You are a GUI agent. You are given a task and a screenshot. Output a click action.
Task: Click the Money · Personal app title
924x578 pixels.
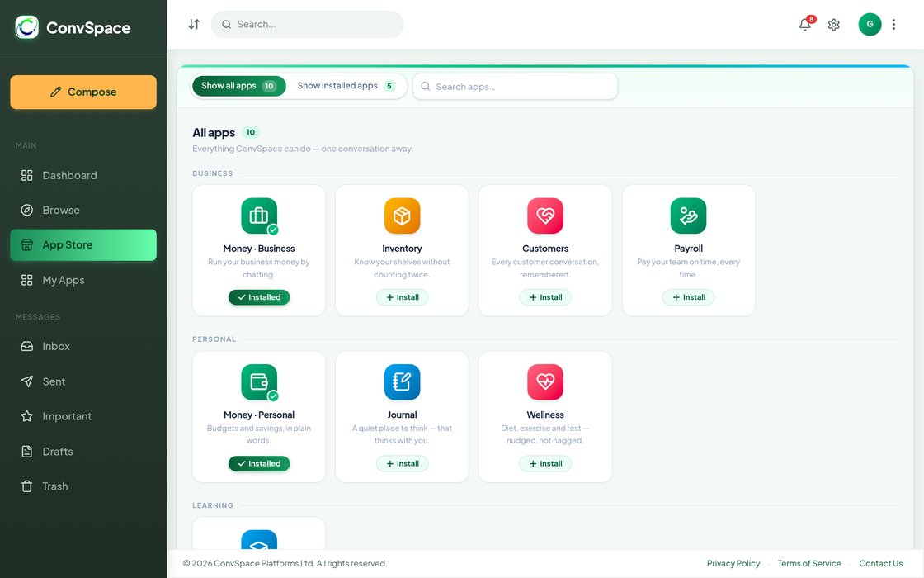click(x=259, y=415)
